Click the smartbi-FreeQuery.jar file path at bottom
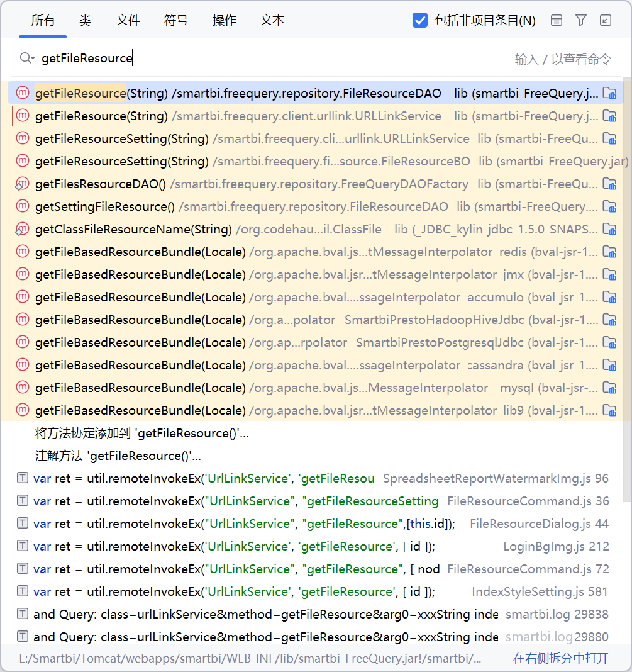Image resolution: width=632 pixels, height=672 pixels. pyautogui.click(x=250, y=658)
